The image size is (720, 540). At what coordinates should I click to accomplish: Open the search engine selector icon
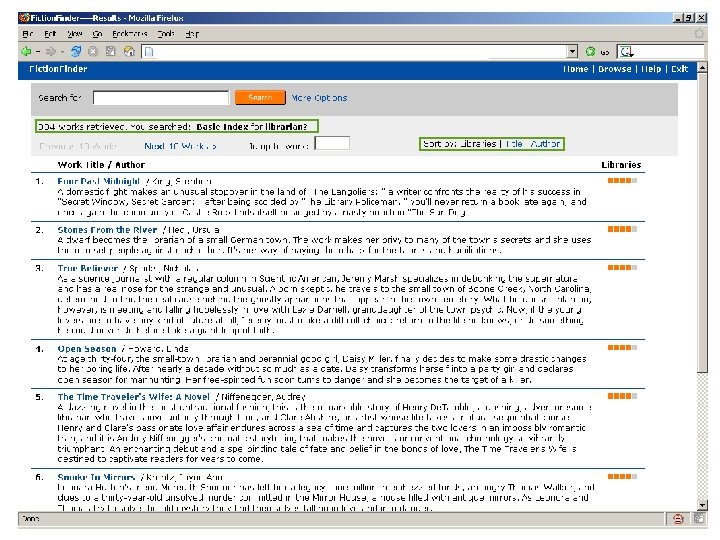point(626,52)
